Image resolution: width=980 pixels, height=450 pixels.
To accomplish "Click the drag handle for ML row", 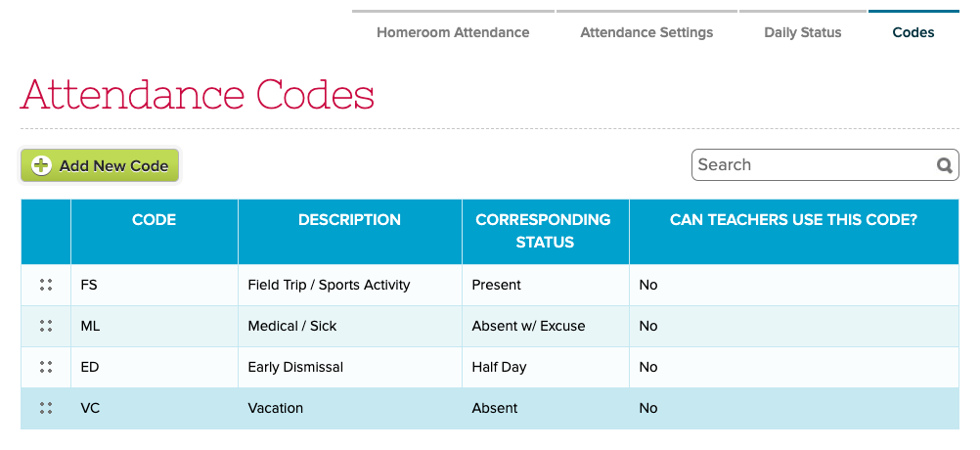I will coord(46,326).
